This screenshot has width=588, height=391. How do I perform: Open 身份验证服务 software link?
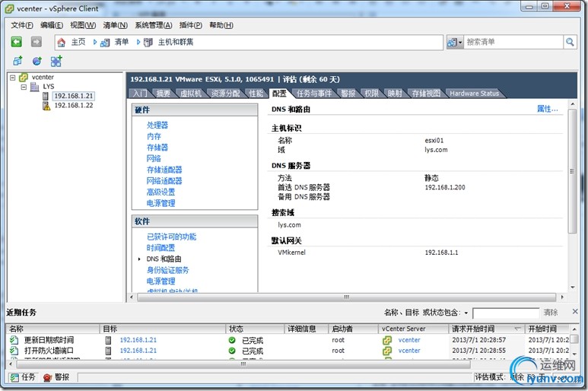pos(167,270)
